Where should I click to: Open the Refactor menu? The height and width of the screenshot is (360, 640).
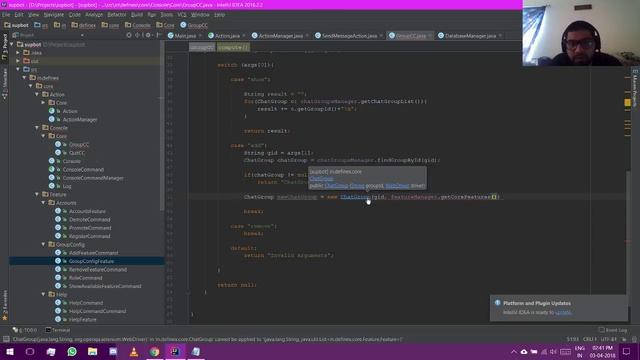(117, 15)
